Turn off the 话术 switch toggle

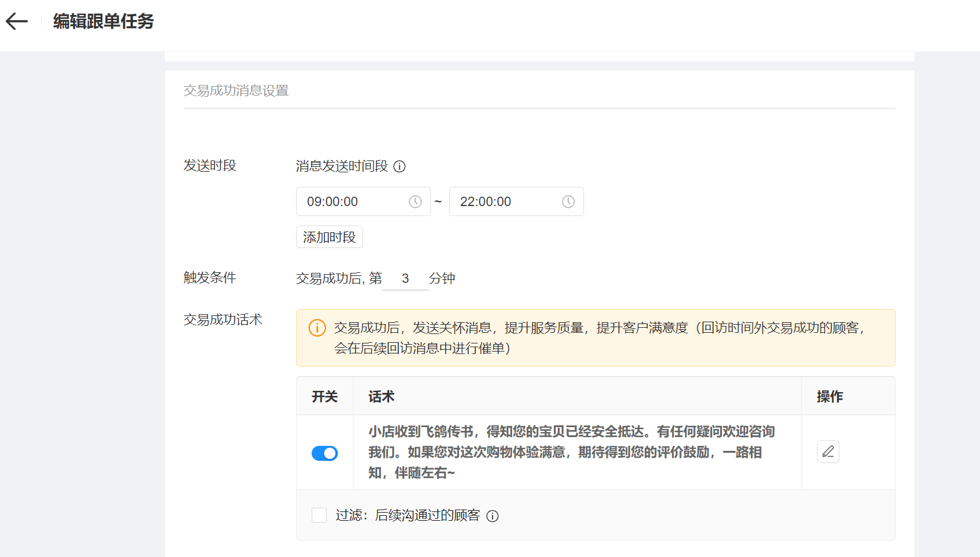tap(325, 453)
